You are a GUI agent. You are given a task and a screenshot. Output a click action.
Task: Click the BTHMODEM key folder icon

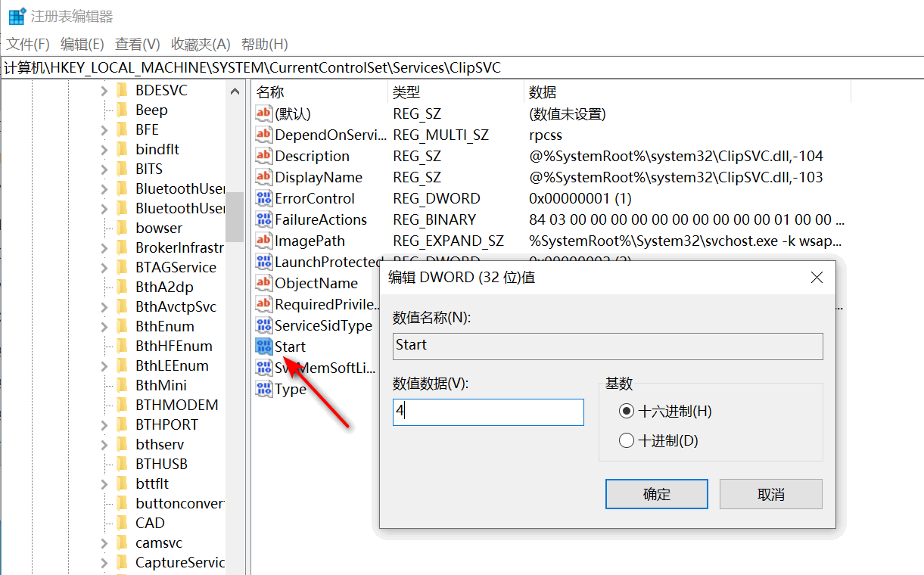[x=122, y=405]
